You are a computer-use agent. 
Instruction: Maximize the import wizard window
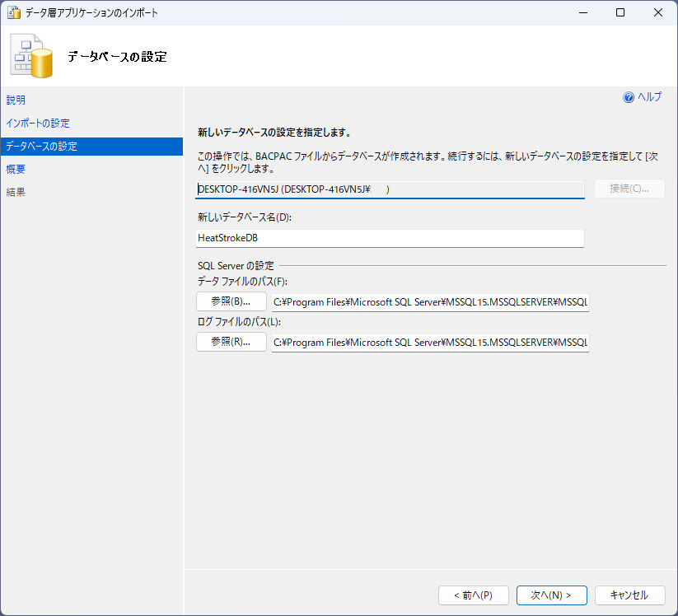pos(620,12)
